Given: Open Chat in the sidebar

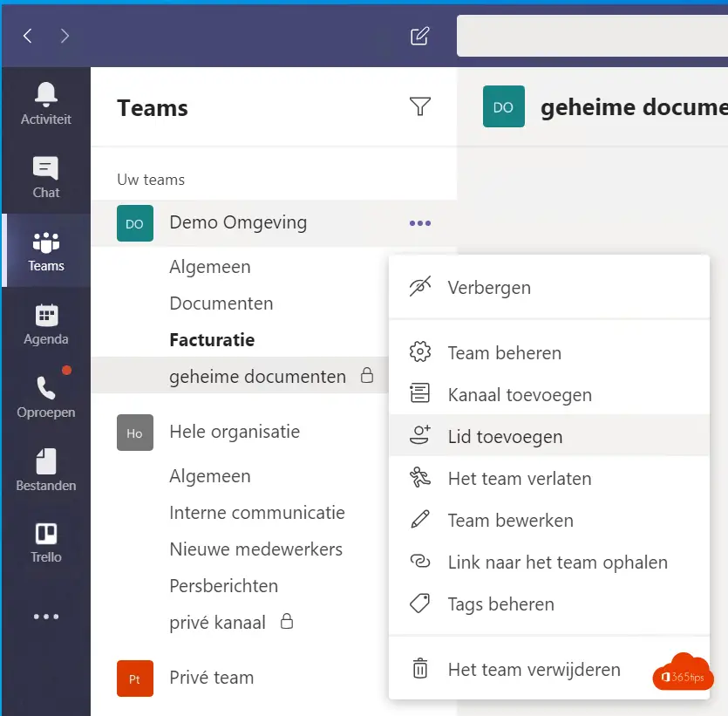Looking at the screenshot, I should click(46, 177).
